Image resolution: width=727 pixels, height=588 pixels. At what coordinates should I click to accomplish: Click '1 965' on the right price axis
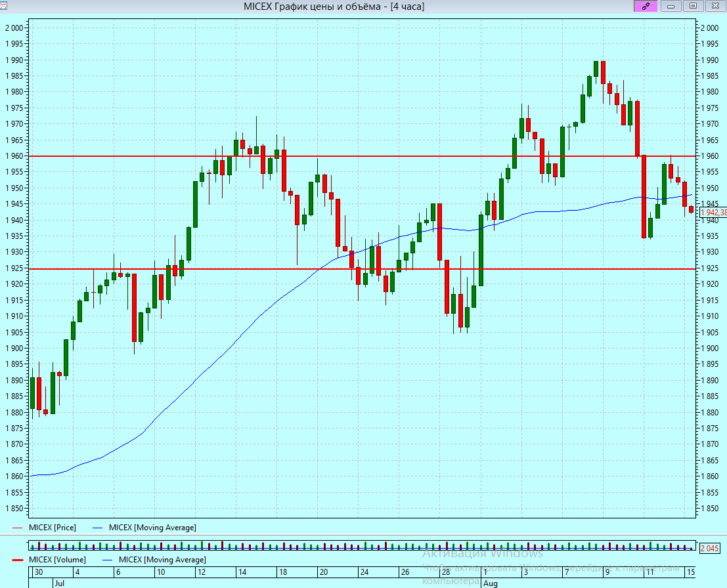709,140
